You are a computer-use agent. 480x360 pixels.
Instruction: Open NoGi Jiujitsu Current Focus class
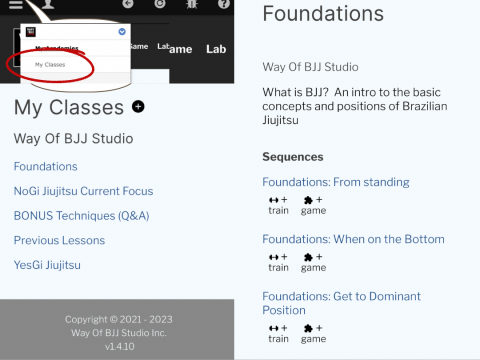[83, 191]
